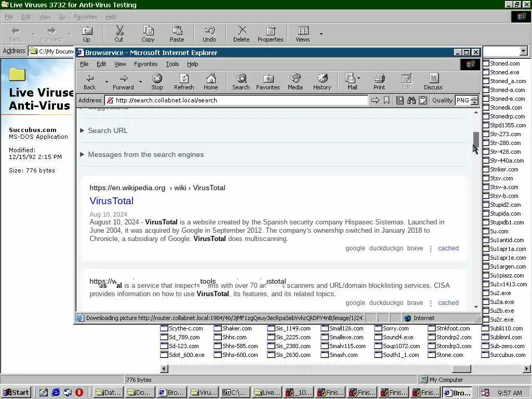Open options menu for Wikipedia result
Viewport: 532px width, 399px height.
click(431, 249)
